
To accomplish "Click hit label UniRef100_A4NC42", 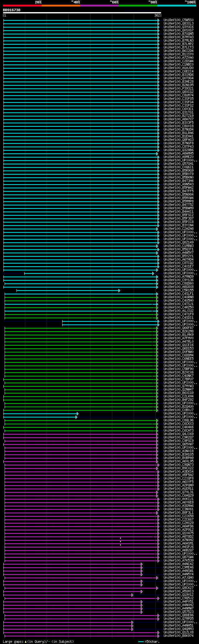I will [x=178, y=564].
